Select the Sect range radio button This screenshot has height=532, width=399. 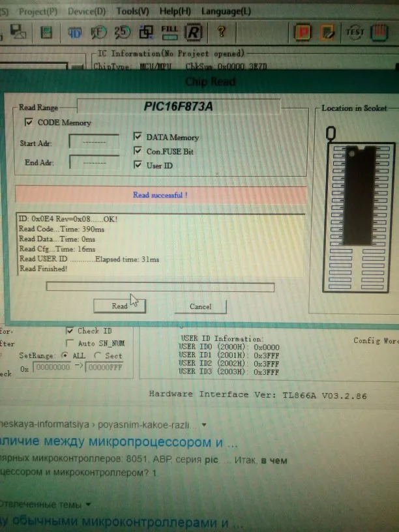coord(98,355)
